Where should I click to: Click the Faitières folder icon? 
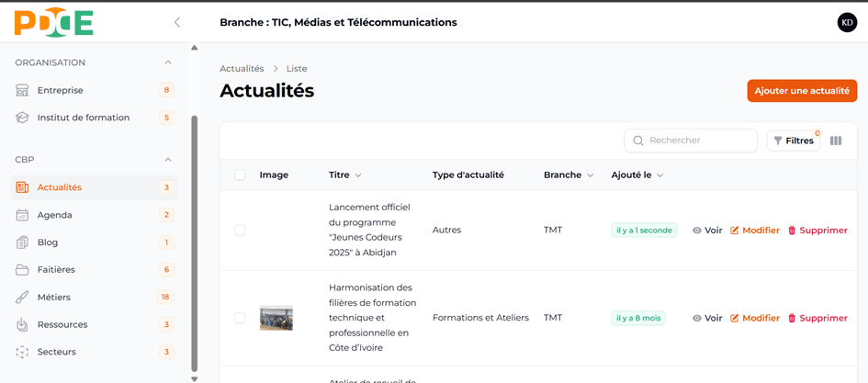point(22,270)
